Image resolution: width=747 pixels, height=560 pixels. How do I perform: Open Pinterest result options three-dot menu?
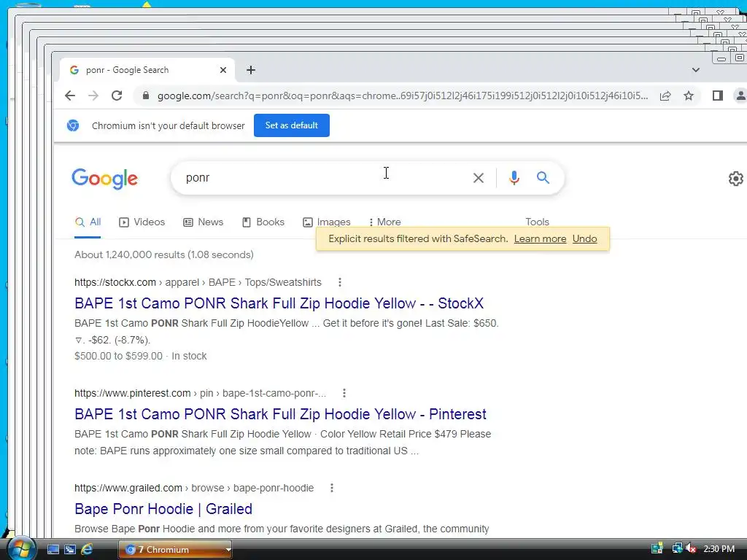(x=344, y=393)
